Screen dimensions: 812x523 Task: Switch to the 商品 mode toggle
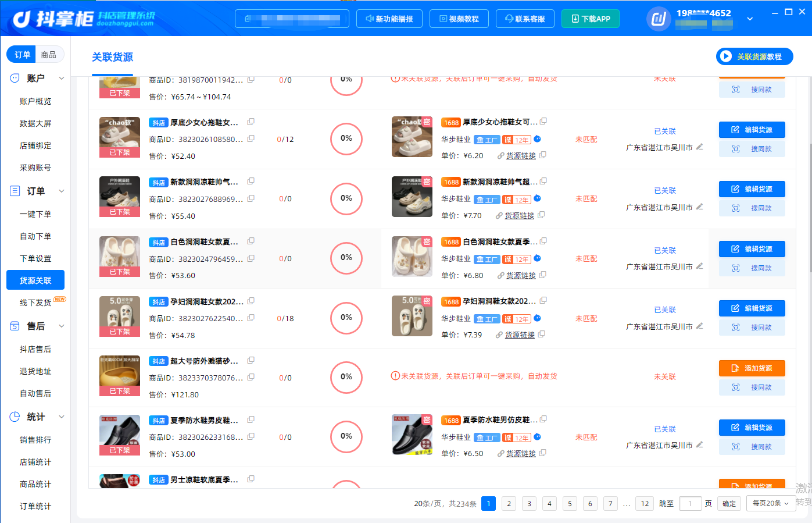point(49,55)
